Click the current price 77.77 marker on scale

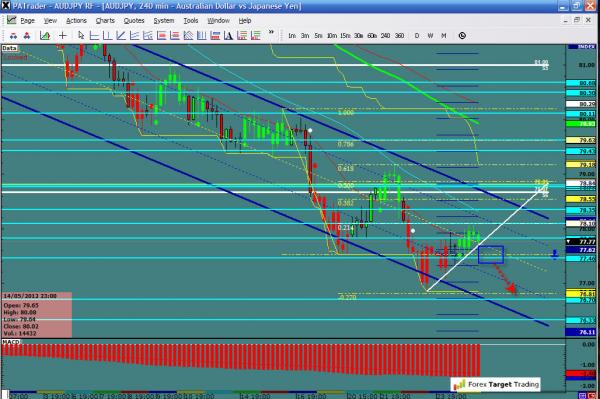[581, 242]
